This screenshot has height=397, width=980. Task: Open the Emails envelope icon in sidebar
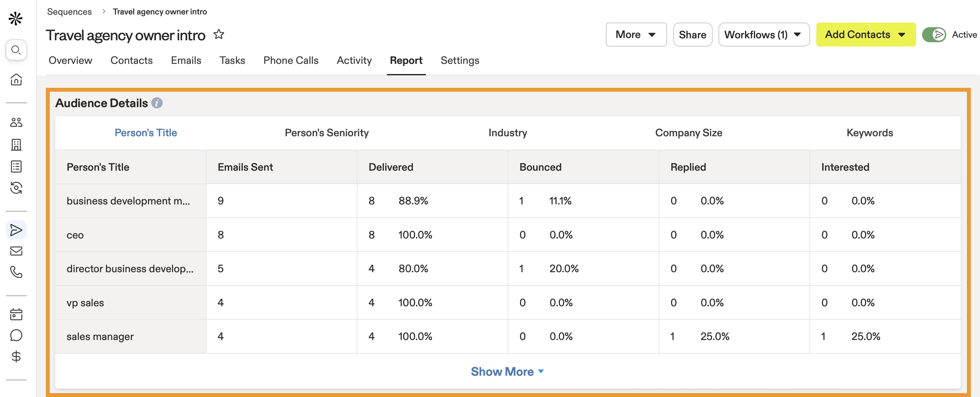(x=16, y=251)
